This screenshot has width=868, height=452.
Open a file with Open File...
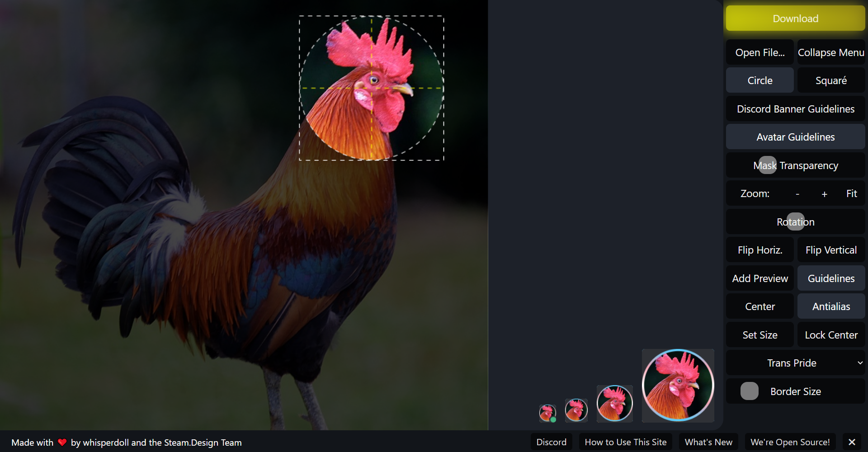[x=760, y=52]
